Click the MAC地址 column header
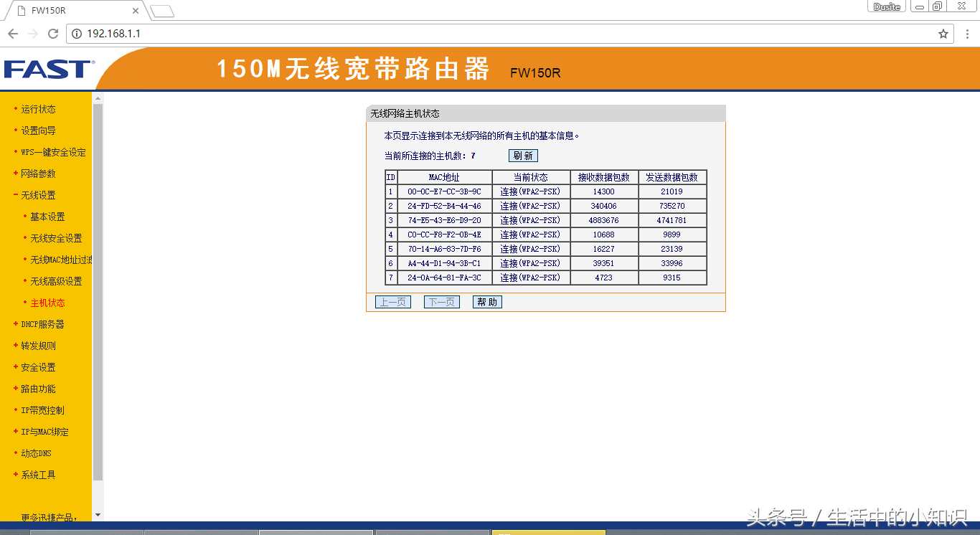The height and width of the screenshot is (535, 980). click(444, 177)
